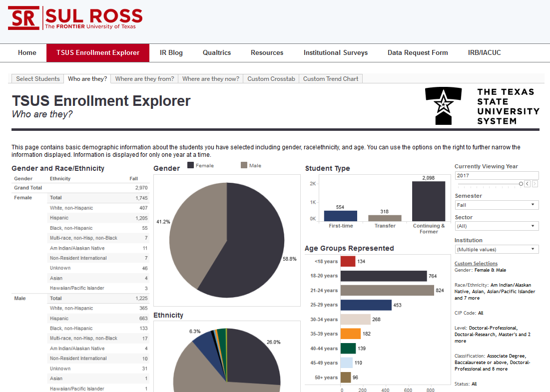Open the IRB/IACUC menu item
550x392 pixels.
tap(485, 53)
